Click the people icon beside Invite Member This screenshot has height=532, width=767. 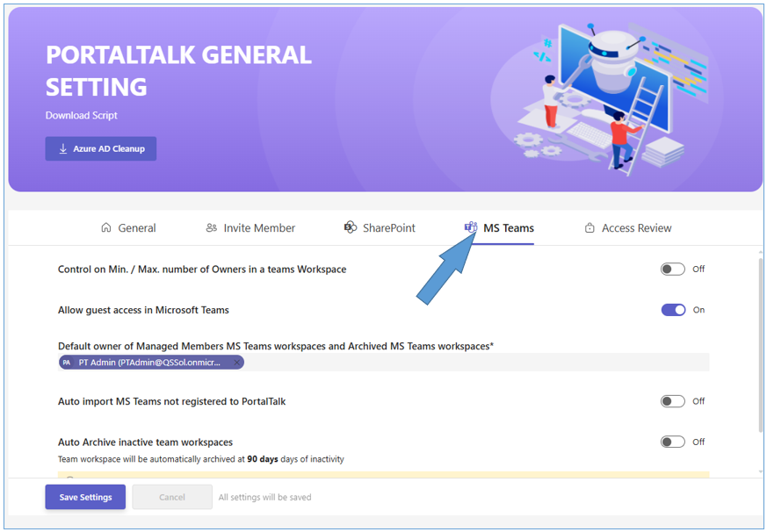[211, 228]
